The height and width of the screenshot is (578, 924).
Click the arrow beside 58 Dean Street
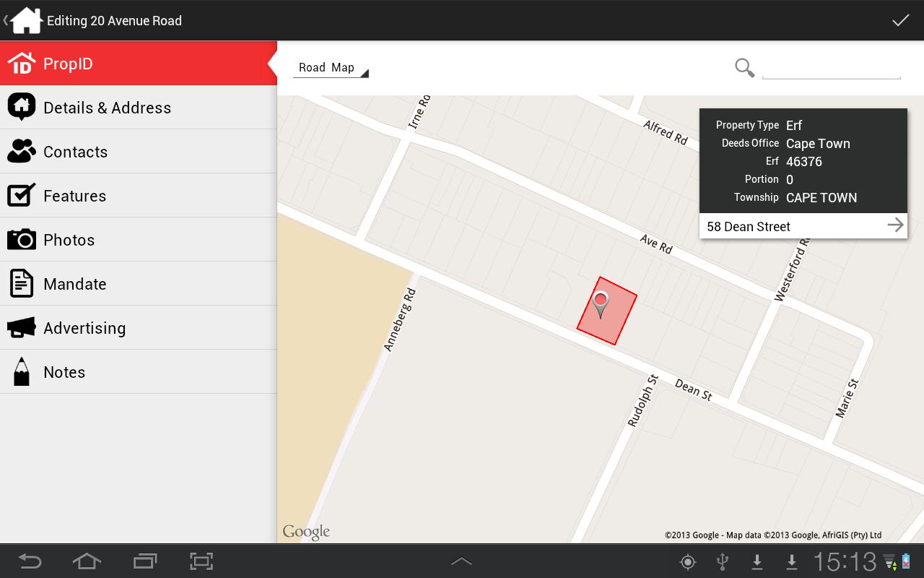895,225
